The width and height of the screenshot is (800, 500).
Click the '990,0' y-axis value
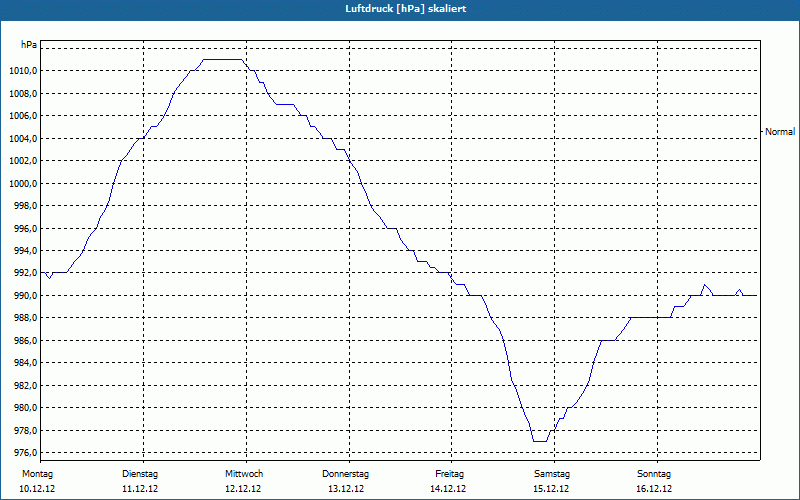(x=26, y=295)
